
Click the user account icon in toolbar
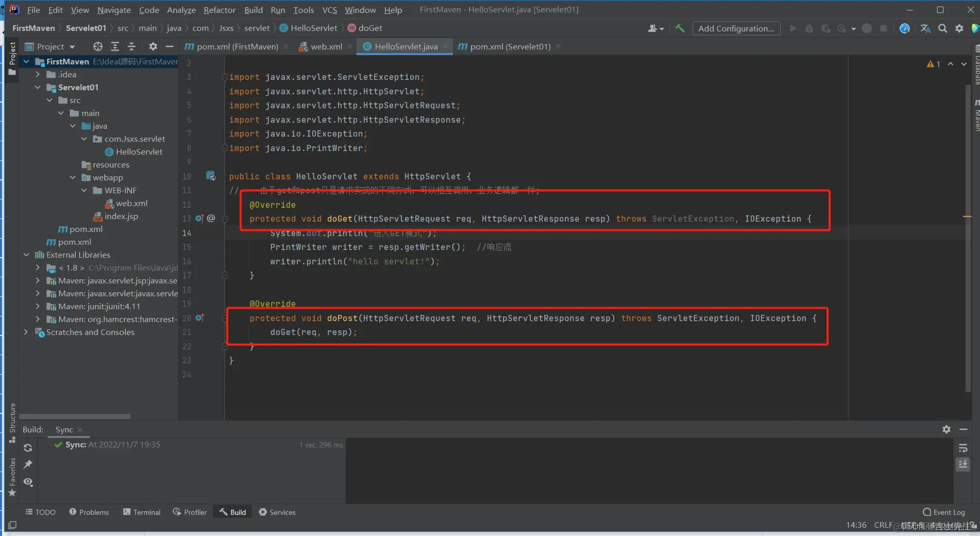pyautogui.click(x=656, y=28)
